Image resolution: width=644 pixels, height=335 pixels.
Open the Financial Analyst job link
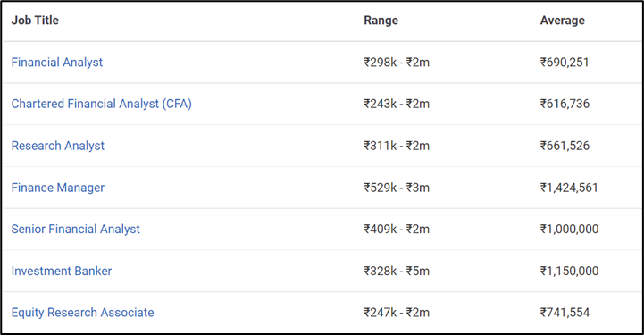click(x=56, y=63)
